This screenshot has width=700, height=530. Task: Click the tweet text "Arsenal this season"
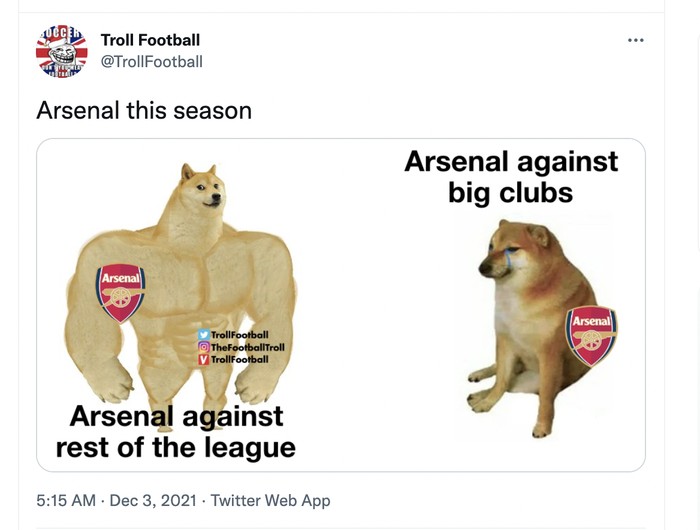click(x=144, y=110)
